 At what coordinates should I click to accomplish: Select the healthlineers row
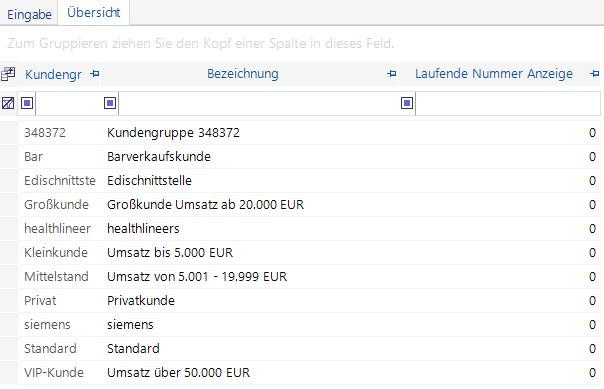(309, 229)
